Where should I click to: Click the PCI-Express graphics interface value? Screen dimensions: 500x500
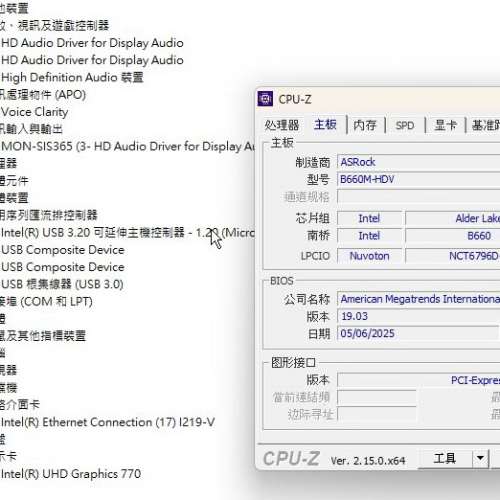419,380
